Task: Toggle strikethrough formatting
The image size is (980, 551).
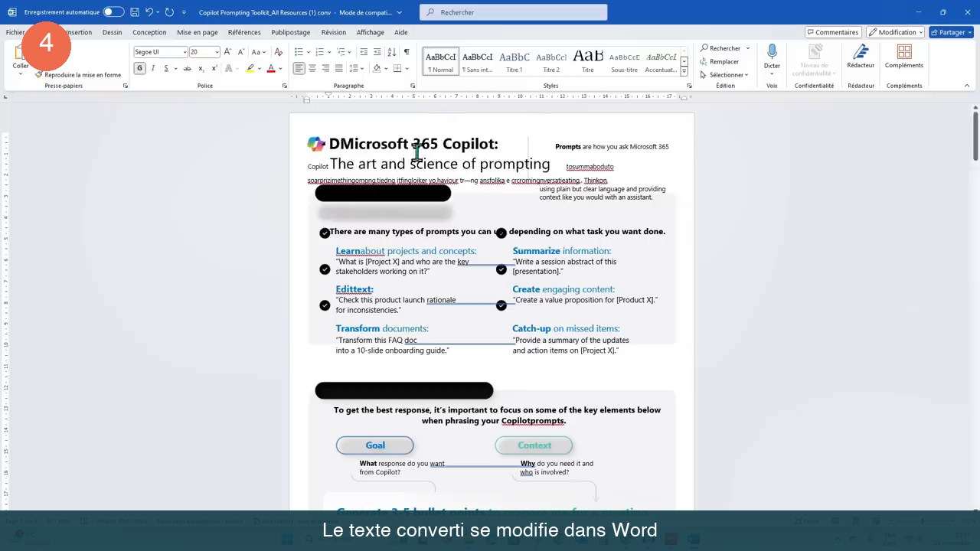Action: tap(188, 68)
